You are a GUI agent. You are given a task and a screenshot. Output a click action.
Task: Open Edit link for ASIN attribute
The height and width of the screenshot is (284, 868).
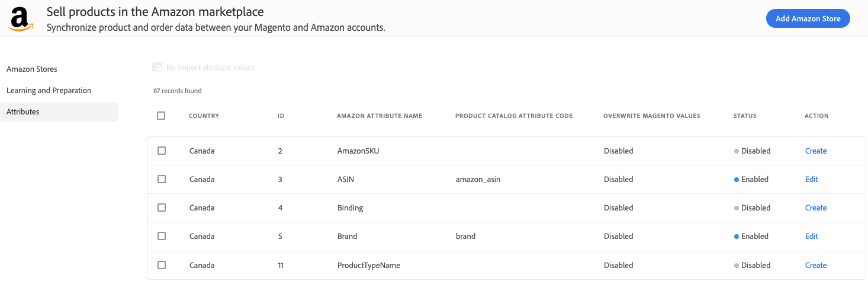[812, 180]
